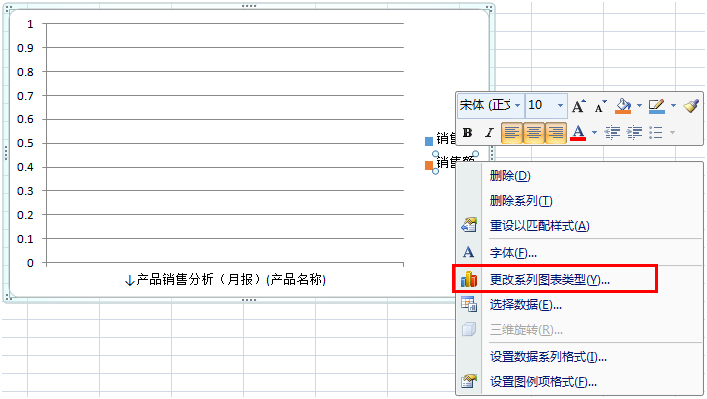
Task: Click the bullets list icon
Action: pos(656,133)
